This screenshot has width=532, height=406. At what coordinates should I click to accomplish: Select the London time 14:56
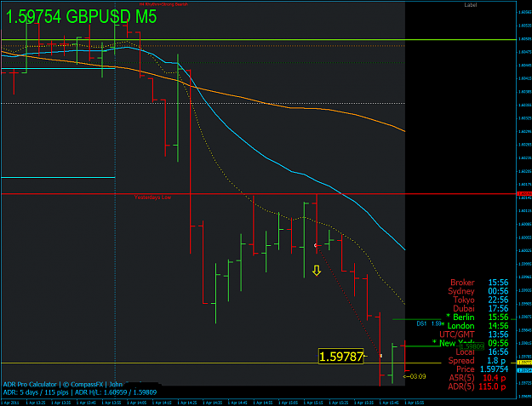(498, 326)
